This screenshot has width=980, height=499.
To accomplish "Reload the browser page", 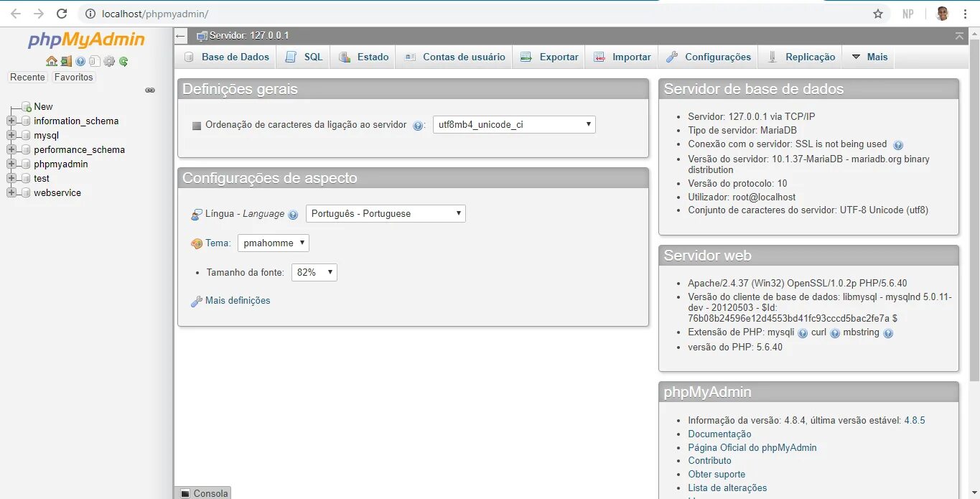I will coord(62,14).
